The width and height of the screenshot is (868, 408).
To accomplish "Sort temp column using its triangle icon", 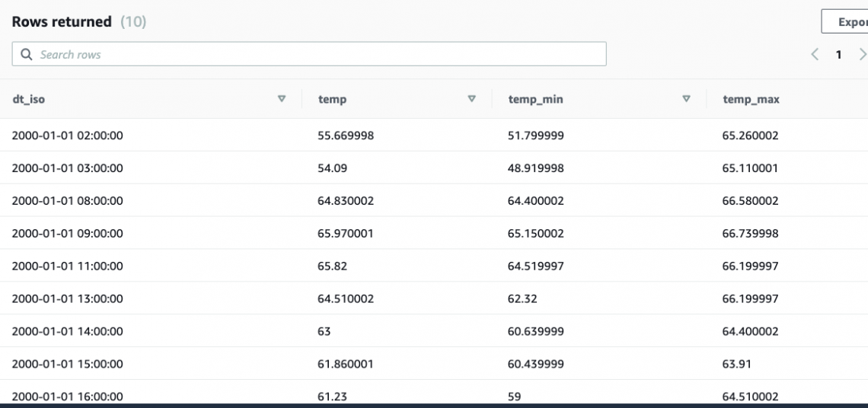I will (471, 99).
